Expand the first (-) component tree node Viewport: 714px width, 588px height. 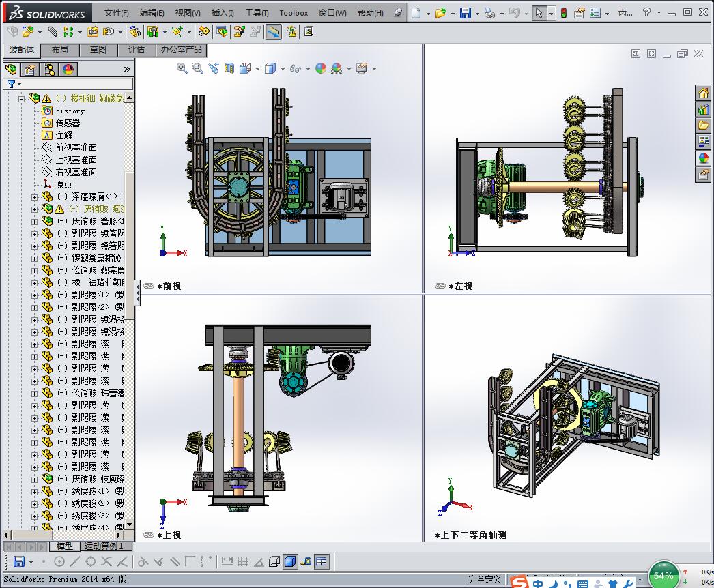pyautogui.click(x=34, y=197)
